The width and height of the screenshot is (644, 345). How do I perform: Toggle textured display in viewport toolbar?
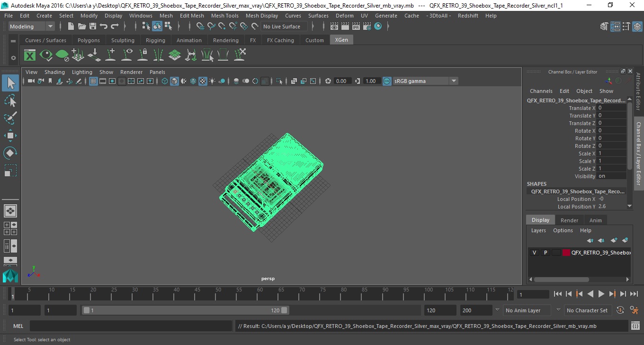pyautogui.click(x=203, y=81)
